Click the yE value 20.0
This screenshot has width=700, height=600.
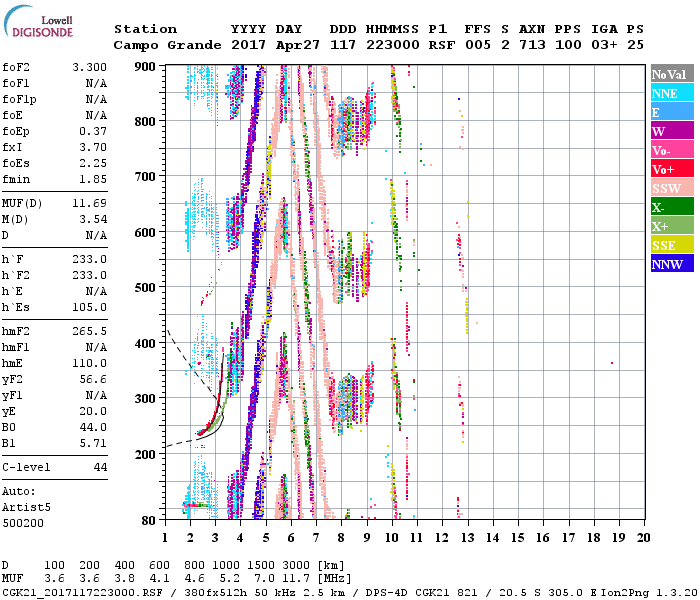click(93, 412)
